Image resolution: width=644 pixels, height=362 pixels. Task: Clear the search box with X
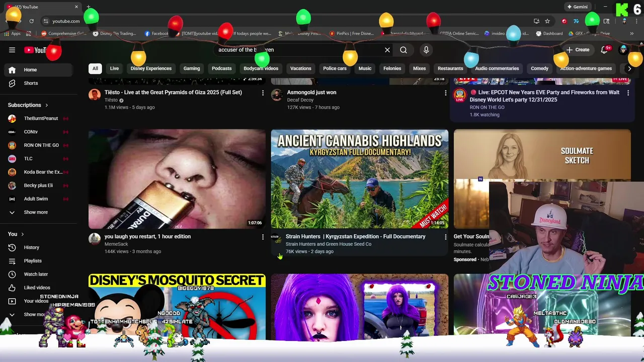(x=387, y=50)
